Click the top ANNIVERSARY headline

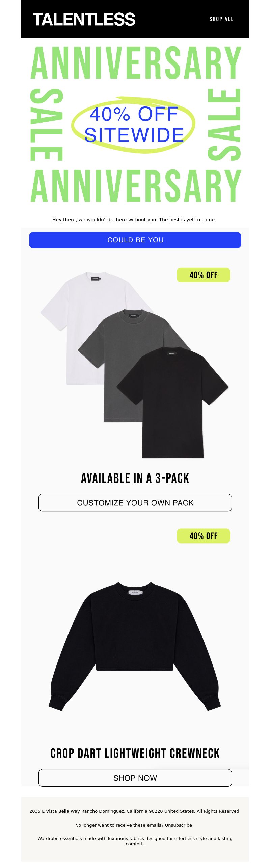136,63
